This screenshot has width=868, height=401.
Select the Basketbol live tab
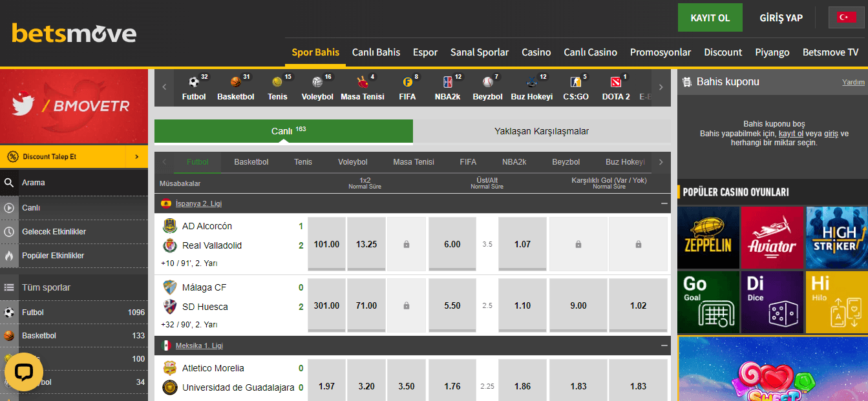click(251, 162)
